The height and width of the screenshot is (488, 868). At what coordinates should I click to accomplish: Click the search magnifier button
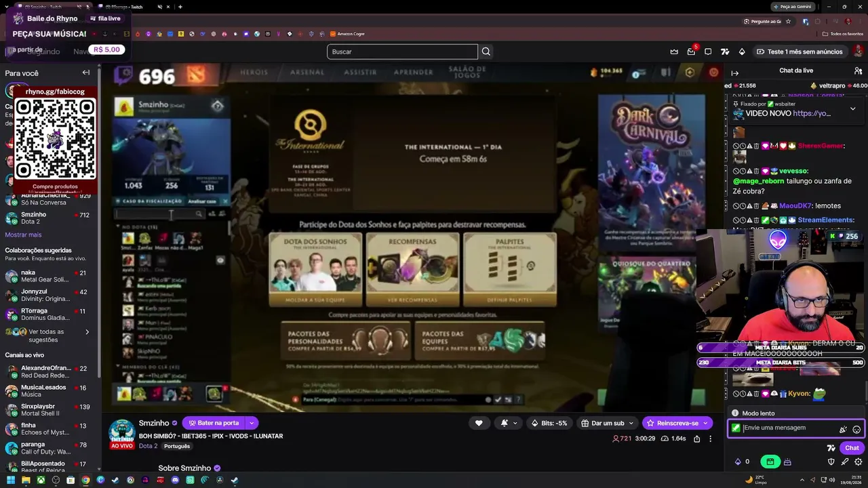pyautogui.click(x=486, y=52)
